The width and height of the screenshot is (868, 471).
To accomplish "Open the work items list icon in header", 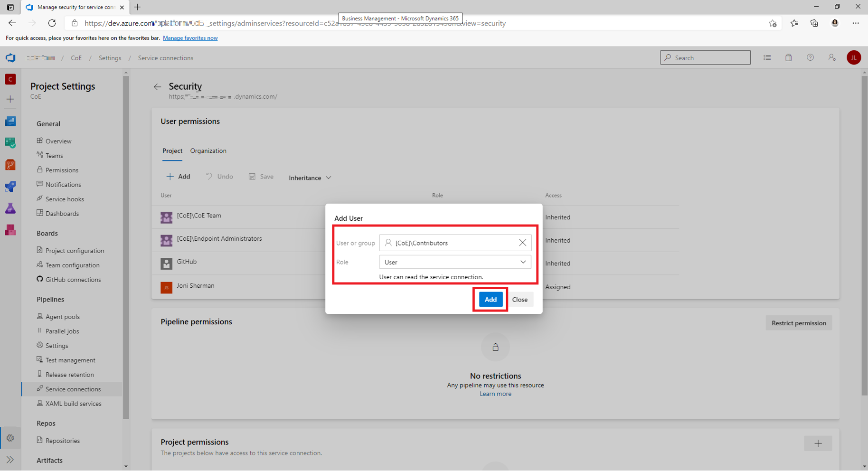I will coord(767,58).
